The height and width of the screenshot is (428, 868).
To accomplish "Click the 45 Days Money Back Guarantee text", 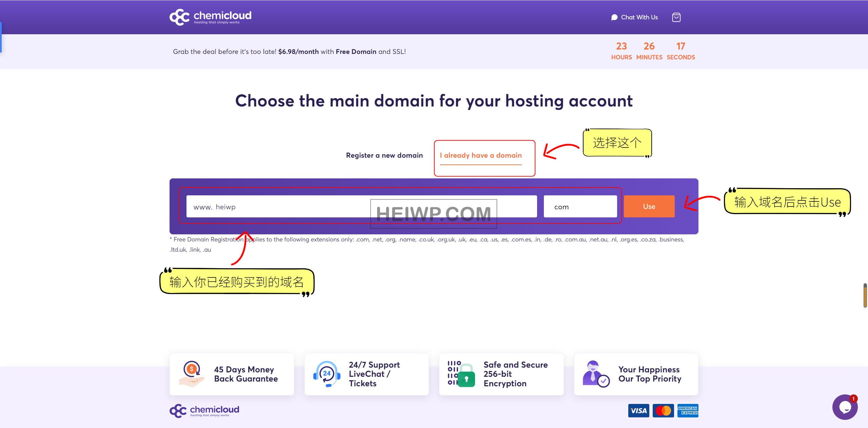I will (x=246, y=374).
